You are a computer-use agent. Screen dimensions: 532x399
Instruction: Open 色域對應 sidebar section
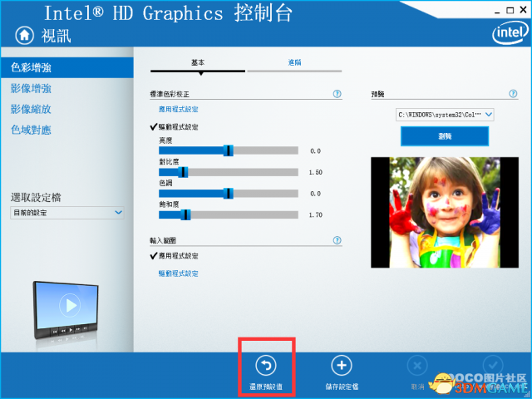point(31,130)
